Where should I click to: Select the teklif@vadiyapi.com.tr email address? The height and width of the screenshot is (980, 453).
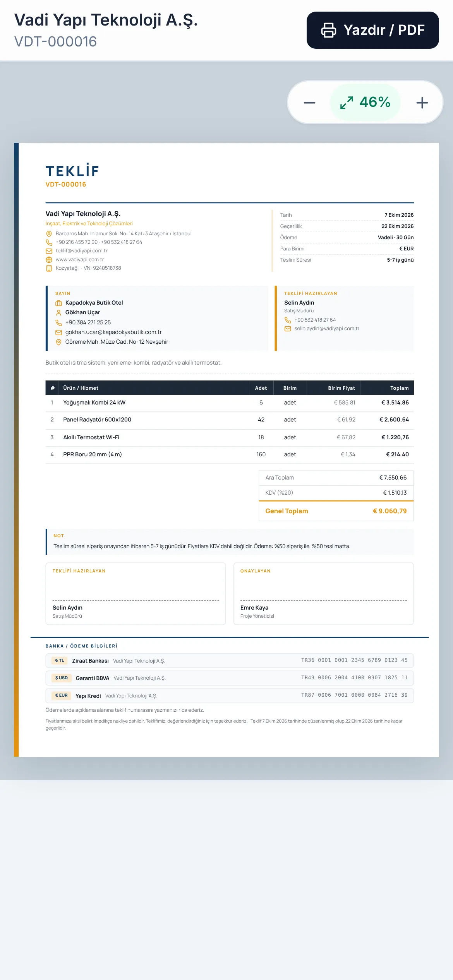(x=82, y=251)
